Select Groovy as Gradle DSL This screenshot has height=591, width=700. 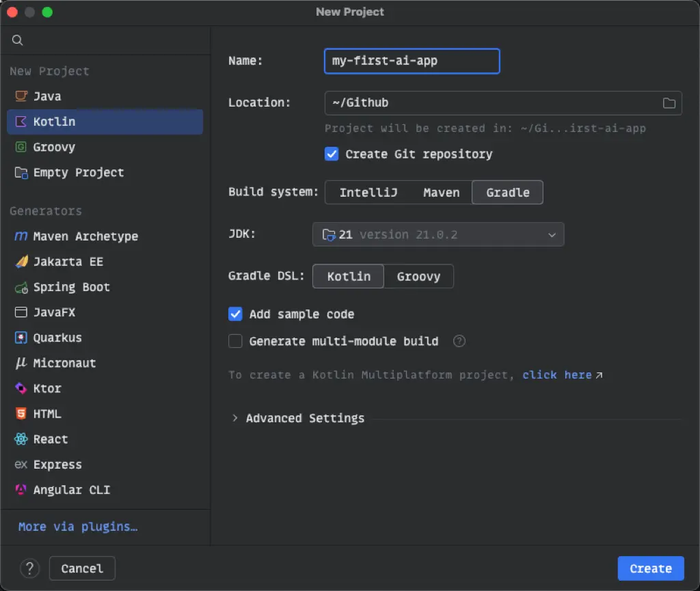tap(418, 277)
